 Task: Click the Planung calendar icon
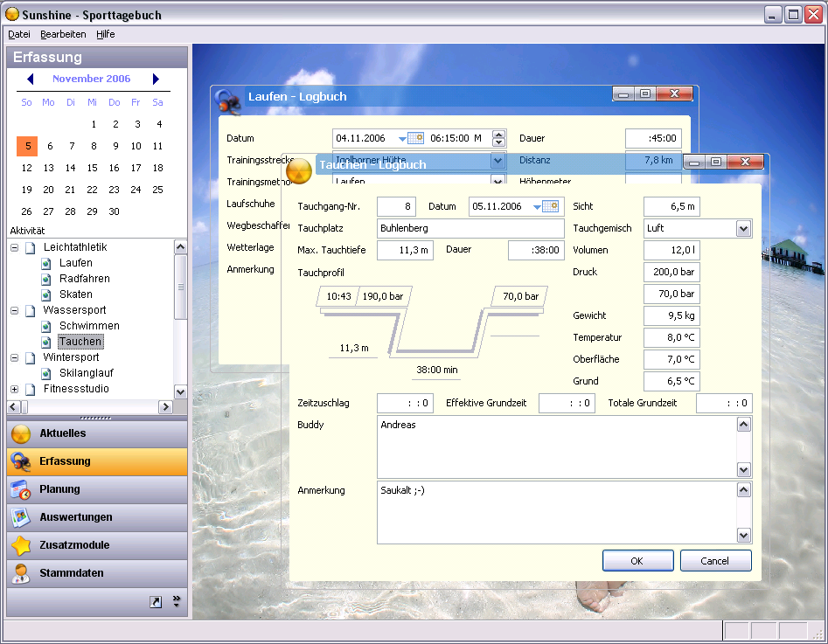(x=21, y=489)
